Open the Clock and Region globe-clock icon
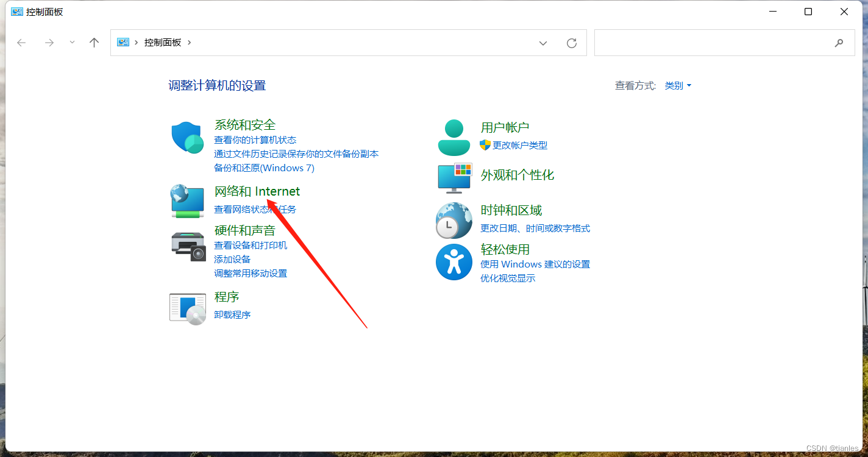 [454, 220]
